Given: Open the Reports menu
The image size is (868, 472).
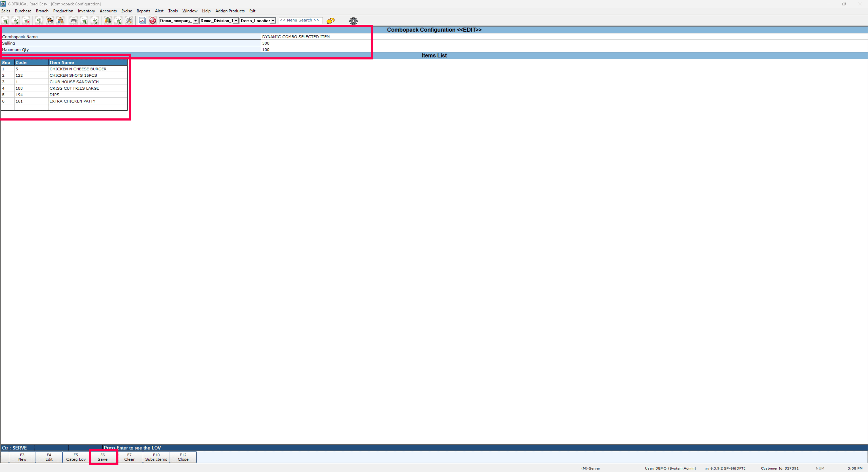Looking at the screenshot, I should [x=143, y=11].
